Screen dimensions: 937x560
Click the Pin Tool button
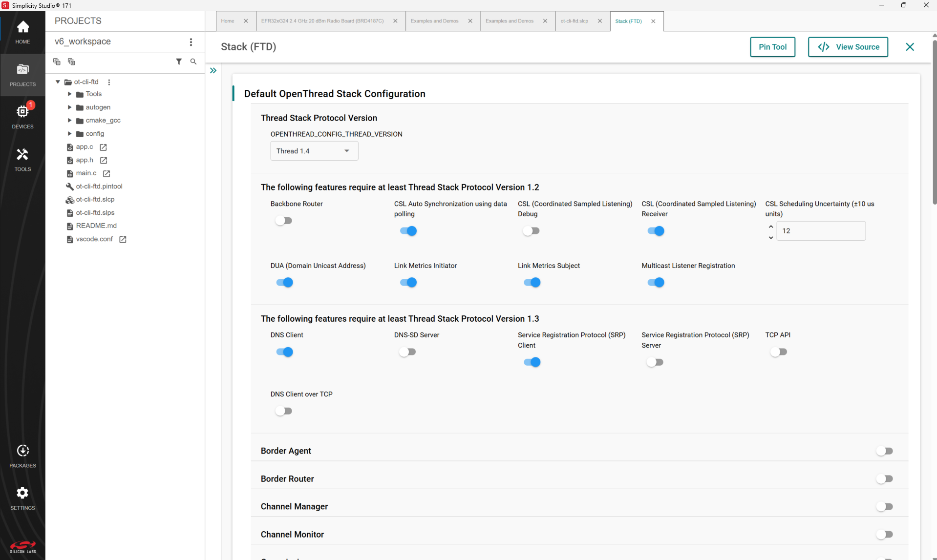(772, 47)
